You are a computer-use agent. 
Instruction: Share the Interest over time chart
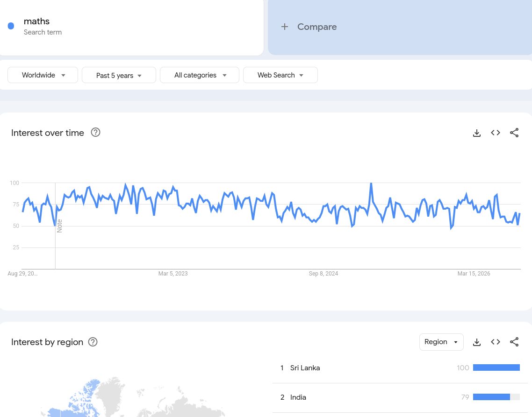(514, 133)
